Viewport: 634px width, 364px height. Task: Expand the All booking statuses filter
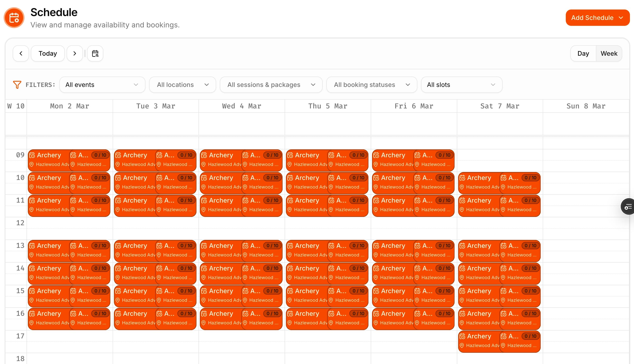click(x=371, y=84)
